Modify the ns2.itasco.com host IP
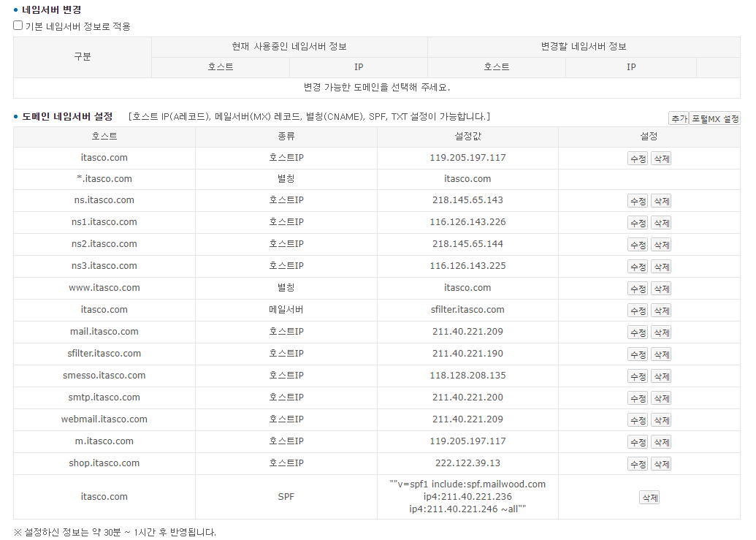This screenshot has width=756, height=540. 638,245
